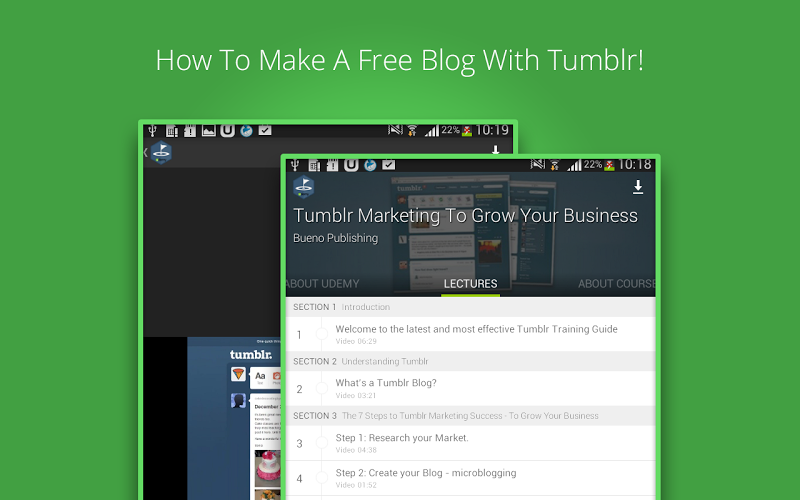Tap the Wi-Fi icon in the back status bar
This screenshot has height=500, width=800.
tap(412, 131)
